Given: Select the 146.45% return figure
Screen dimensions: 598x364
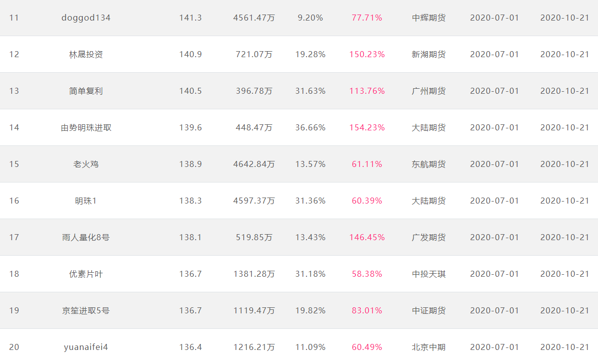Looking at the screenshot, I should (x=367, y=238).
